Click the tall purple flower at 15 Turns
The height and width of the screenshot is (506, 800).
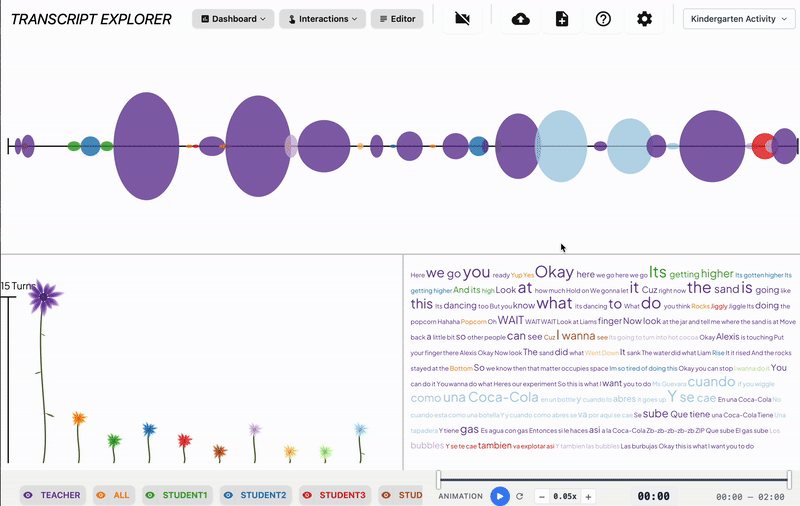click(45, 297)
